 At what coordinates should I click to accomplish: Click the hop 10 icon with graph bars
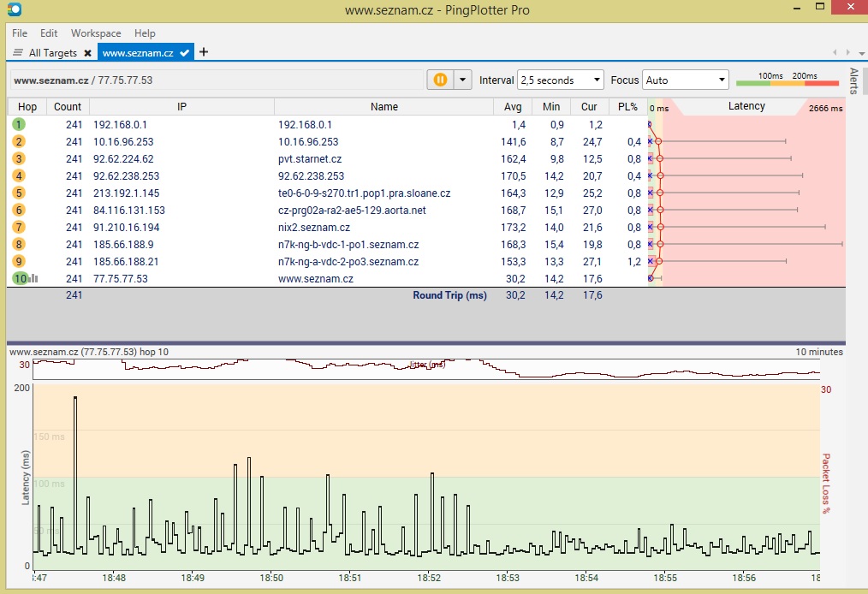[x=22, y=278]
